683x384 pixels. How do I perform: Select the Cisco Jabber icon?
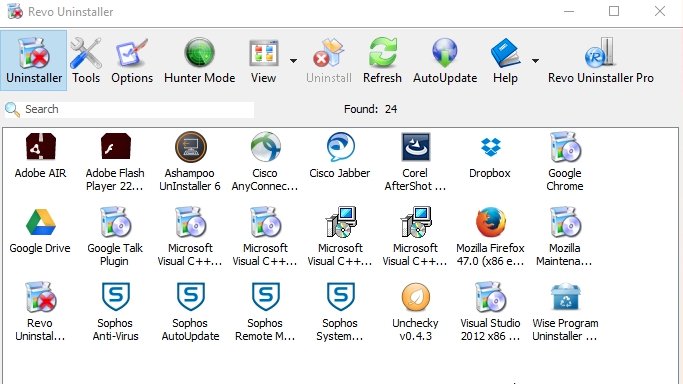coord(340,147)
